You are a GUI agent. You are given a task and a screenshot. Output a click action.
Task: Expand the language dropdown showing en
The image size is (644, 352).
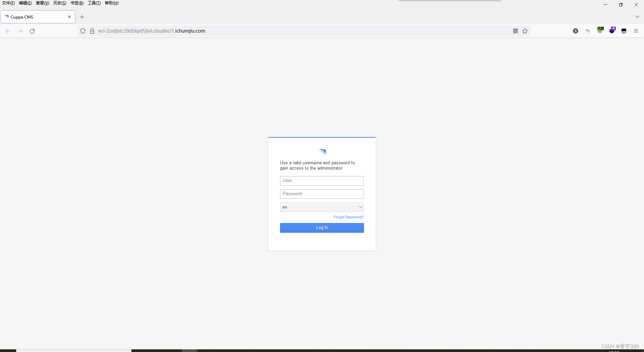click(x=322, y=207)
